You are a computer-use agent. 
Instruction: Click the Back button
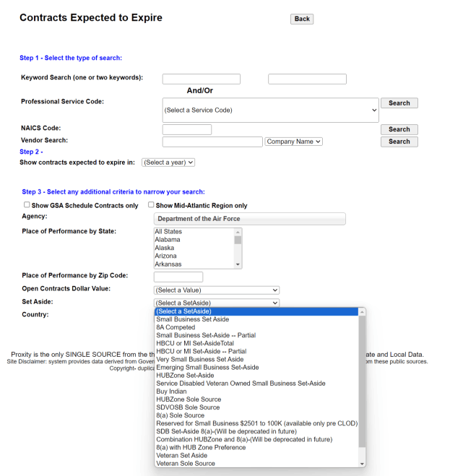pos(302,19)
